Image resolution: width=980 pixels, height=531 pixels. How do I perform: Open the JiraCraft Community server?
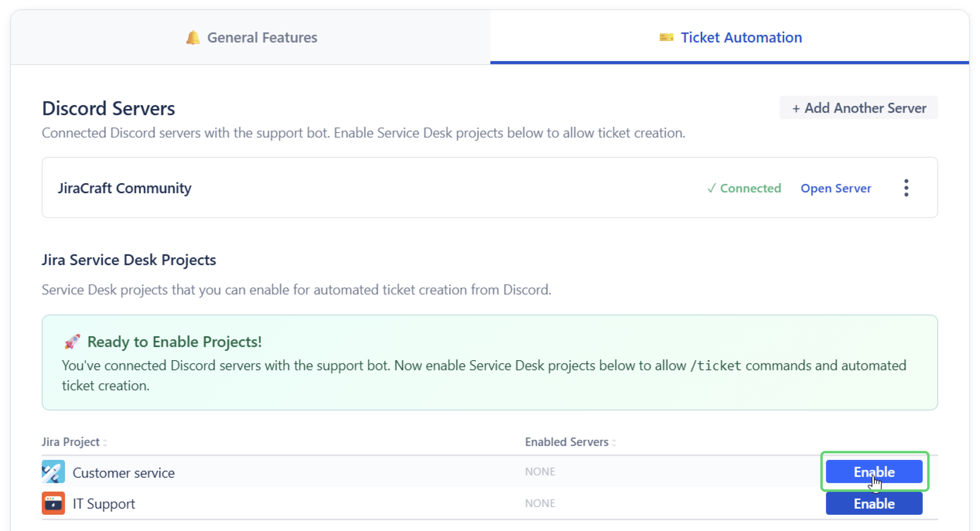[836, 188]
